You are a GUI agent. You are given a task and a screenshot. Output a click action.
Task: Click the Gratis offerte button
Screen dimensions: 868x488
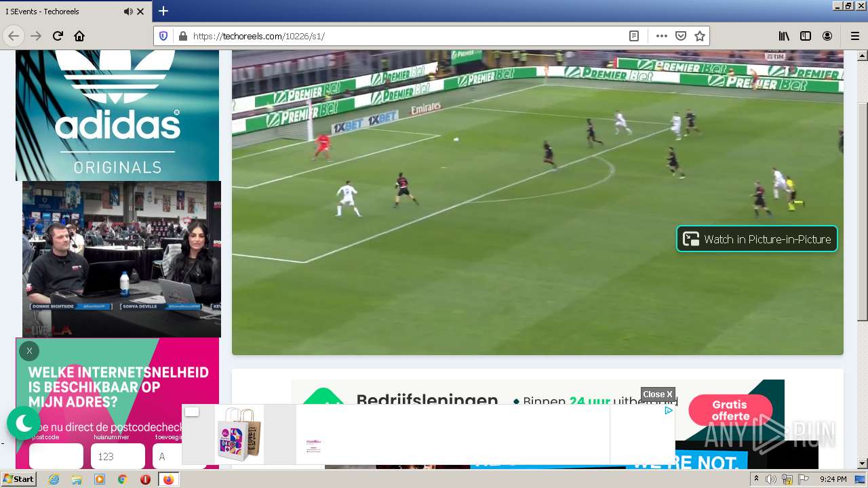[x=730, y=410]
